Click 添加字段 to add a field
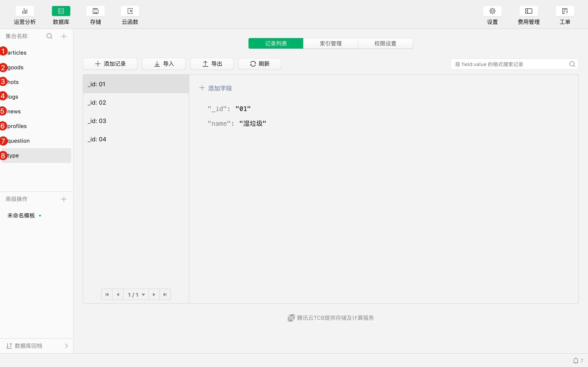This screenshot has width=588, height=367. (x=215, y=88)
